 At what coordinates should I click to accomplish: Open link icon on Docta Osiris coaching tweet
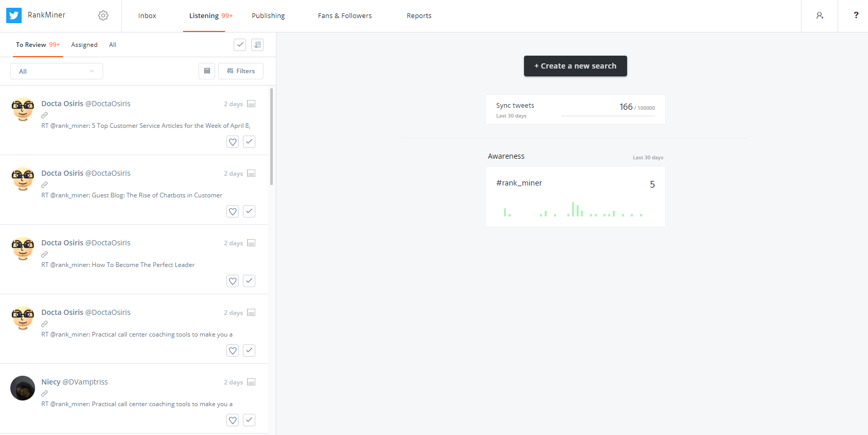[x=44, y=324]
